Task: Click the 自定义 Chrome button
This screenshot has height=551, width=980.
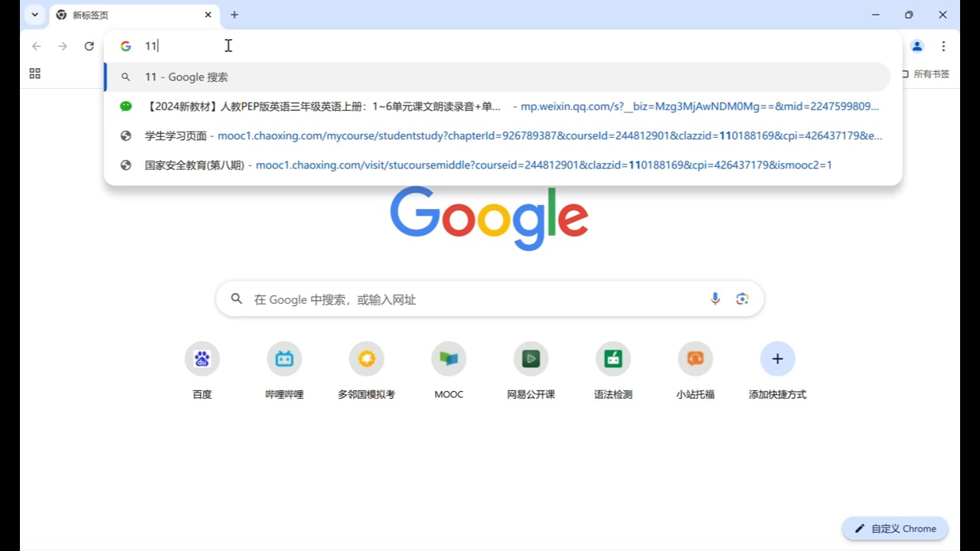Action: point(895,529)
